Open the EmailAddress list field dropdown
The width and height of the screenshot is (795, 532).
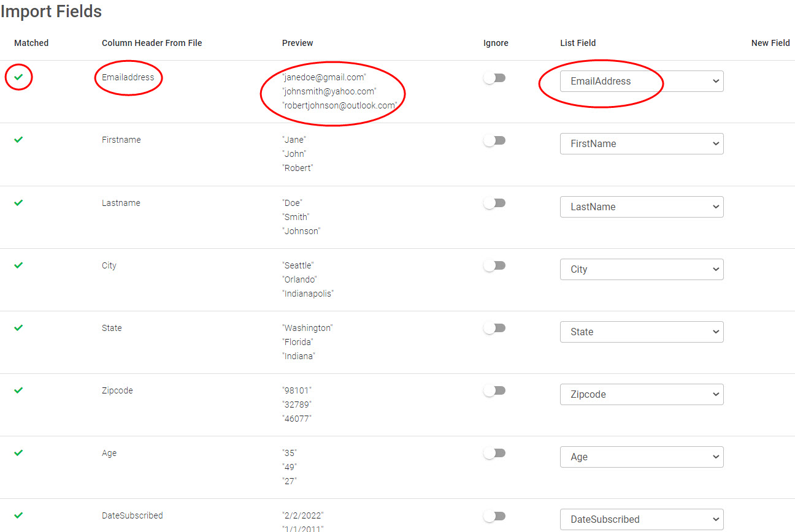click(641, 82)
